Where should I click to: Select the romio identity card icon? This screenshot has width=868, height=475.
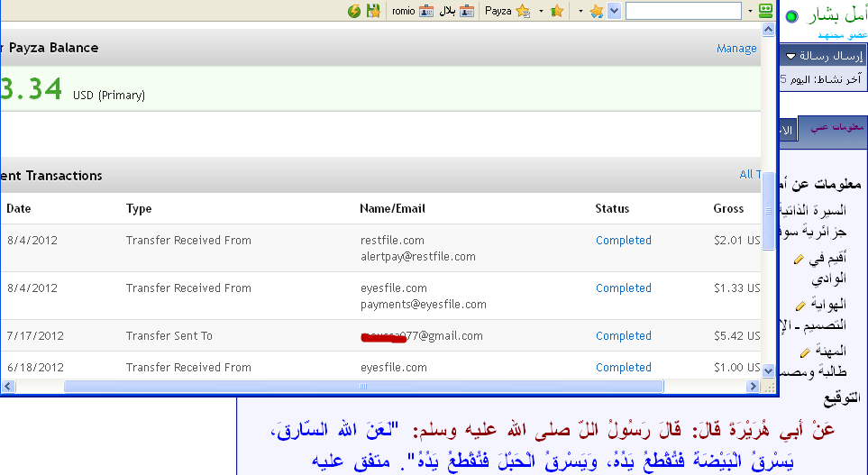pyautogui.click(x=426, y=11)
